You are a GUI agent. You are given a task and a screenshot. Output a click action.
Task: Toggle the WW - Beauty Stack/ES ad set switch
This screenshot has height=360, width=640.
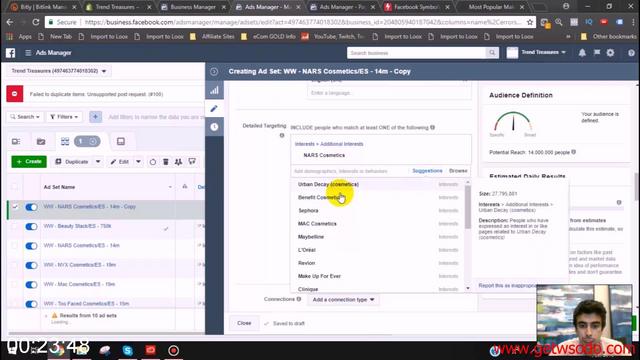pos(31,227)
